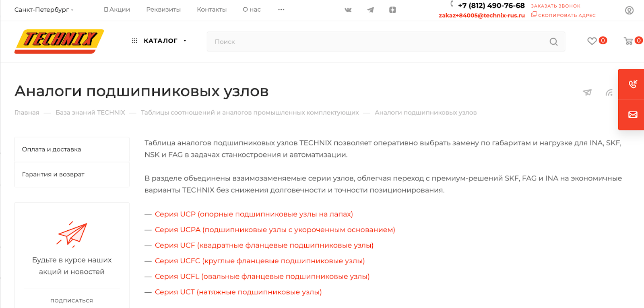Click the red envelope message side button
The height and width of the screenshot is (308, 644).
tap(633, 115)
